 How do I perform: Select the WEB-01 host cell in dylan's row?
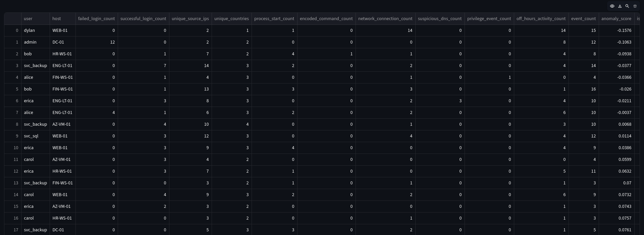63,31
